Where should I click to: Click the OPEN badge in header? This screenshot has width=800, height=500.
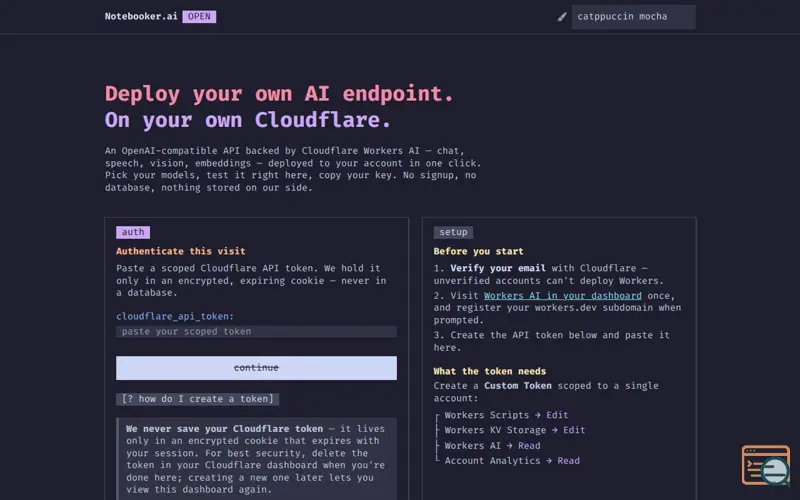[x=199, y=17]
